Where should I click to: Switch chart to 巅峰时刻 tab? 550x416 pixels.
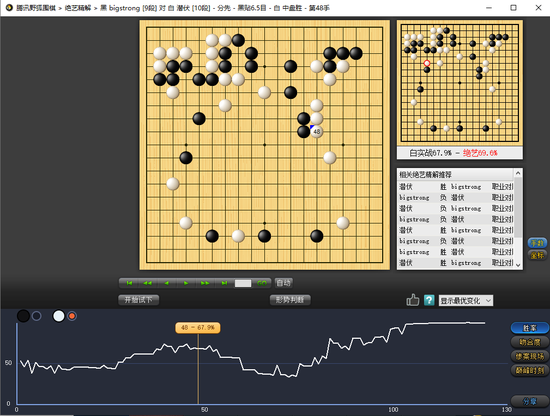530,370
